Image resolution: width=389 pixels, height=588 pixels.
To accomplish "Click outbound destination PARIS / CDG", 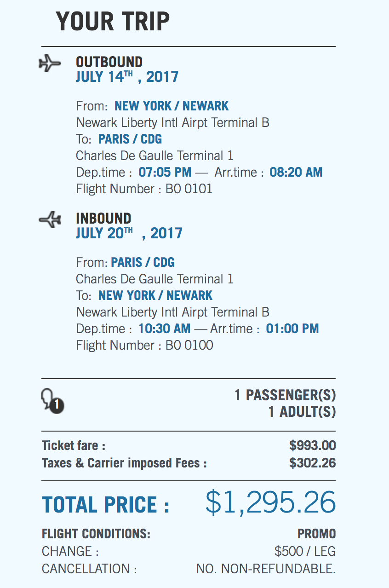I will pos(130,139).
